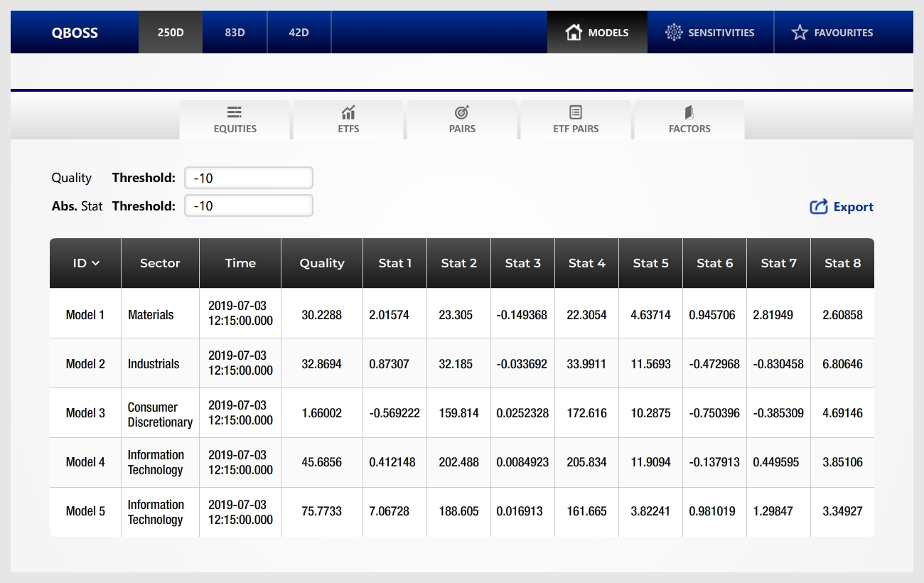Click the Models home icon
Screen dimensions: 924x583
click(x=574, y=32)
